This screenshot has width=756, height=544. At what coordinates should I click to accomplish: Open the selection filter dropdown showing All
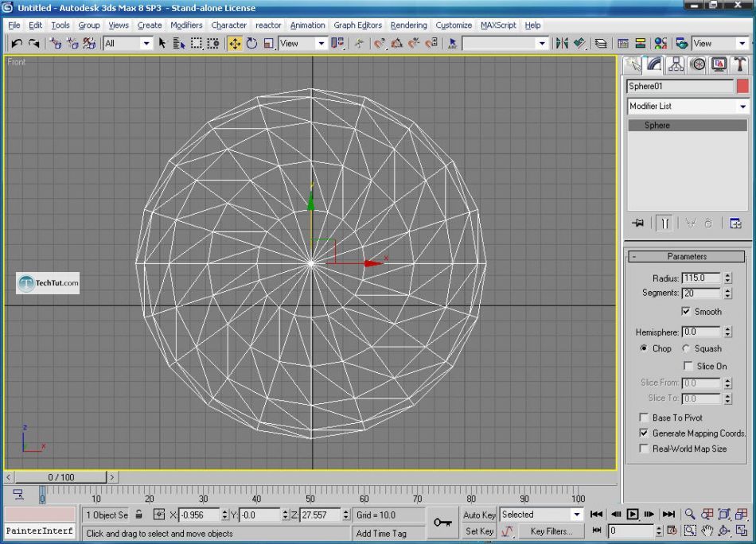point(128,44)
